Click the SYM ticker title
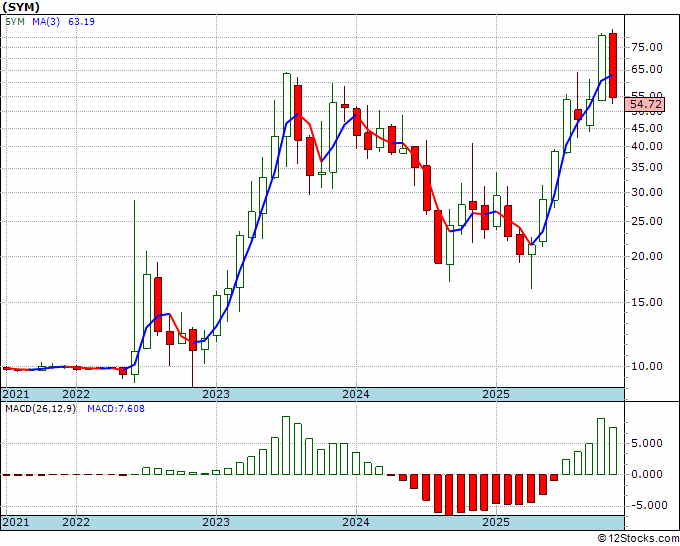680x546 pixels. (x=21, y=7)
